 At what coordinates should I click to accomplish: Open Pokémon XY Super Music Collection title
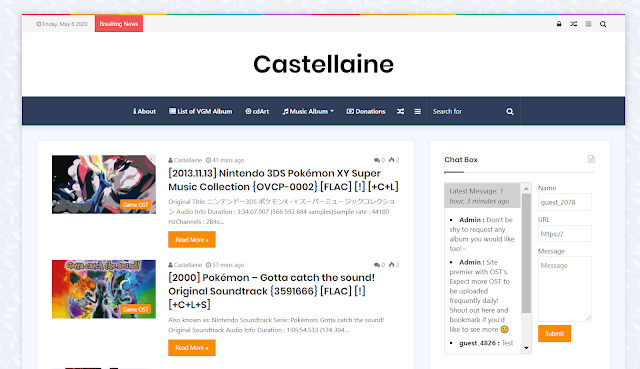283,180
